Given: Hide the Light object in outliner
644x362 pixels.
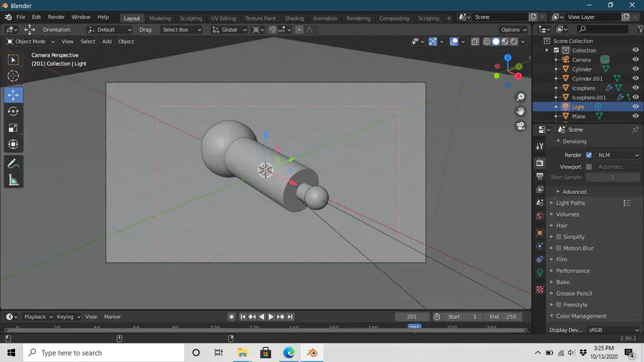Looking at the screenshot, I should (635, 107).
